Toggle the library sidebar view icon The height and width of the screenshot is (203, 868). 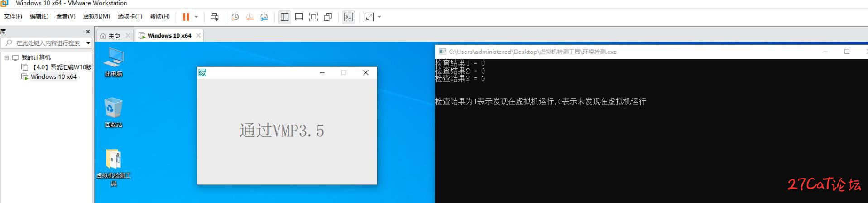pyautogui.click(x=284, y=17)
